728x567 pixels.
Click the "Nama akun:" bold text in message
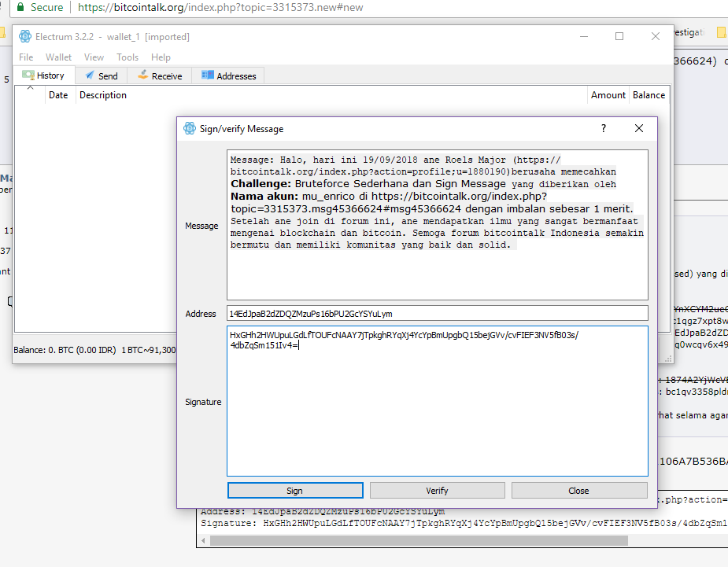264,197
